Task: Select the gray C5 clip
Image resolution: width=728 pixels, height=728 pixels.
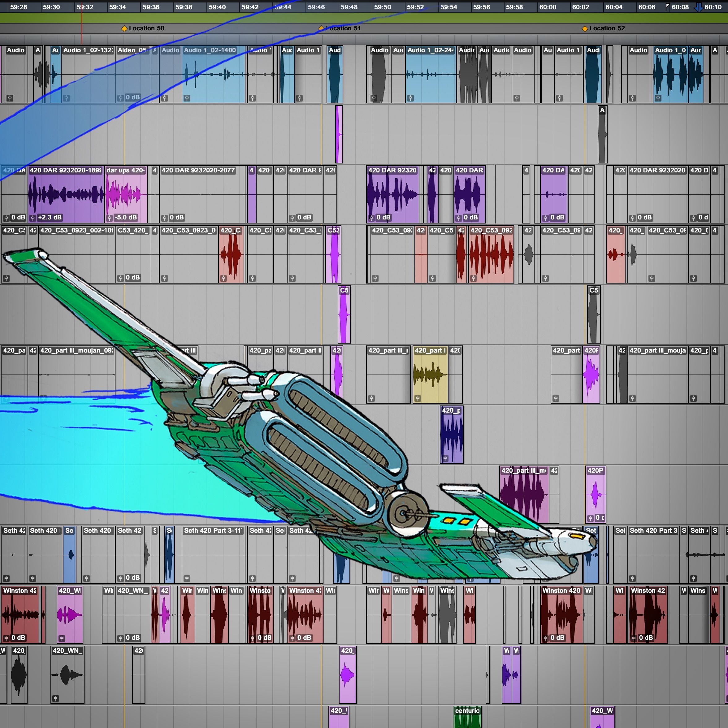Action: tap(593, 315)
